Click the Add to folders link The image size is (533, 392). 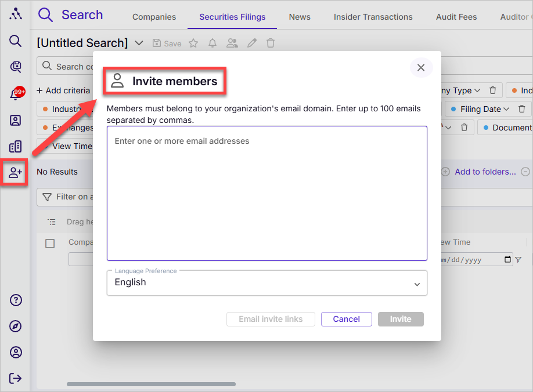[x=485, y=172]
